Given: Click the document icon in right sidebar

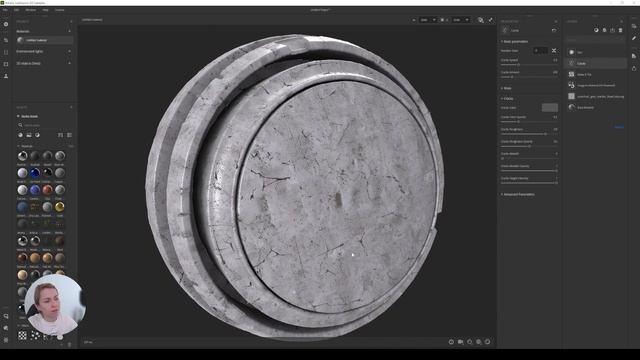Looking at the screenshot, I should 634,56.
